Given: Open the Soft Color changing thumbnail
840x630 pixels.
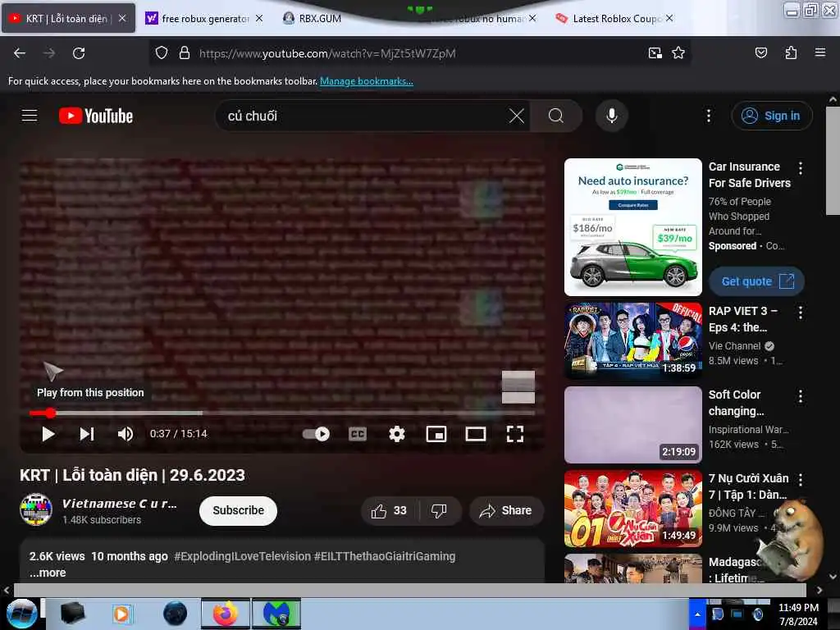Looking at the screenshot, I should [632, 425].
